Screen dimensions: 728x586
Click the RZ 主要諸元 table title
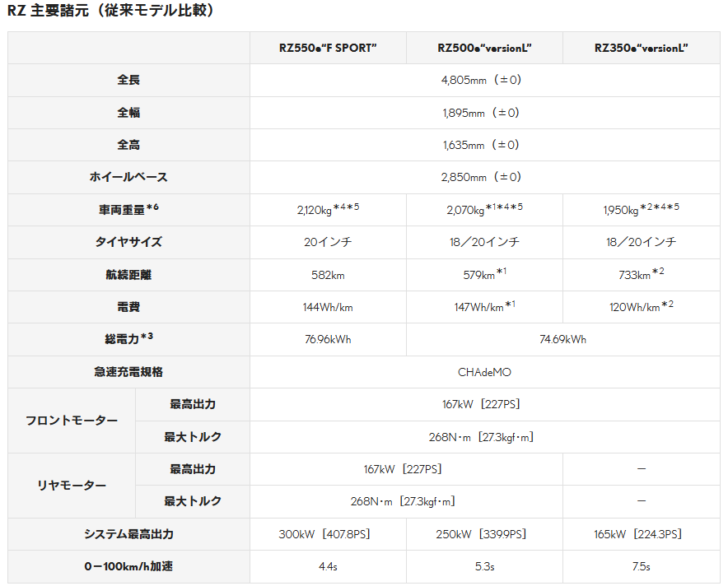coord(111,11)
